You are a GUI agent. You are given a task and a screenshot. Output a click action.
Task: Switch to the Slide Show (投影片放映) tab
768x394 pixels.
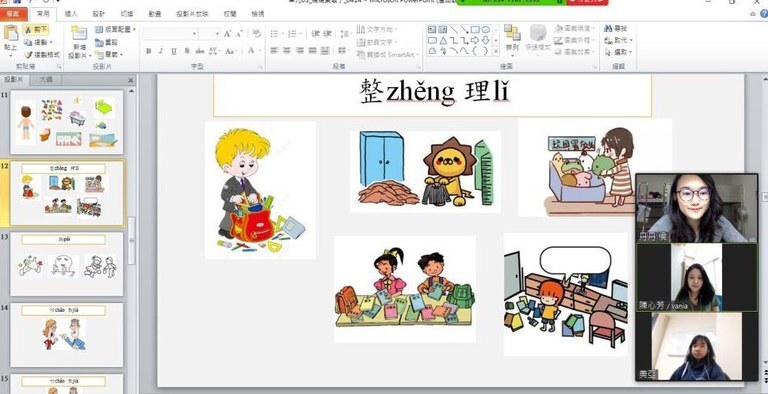[192, 14]
